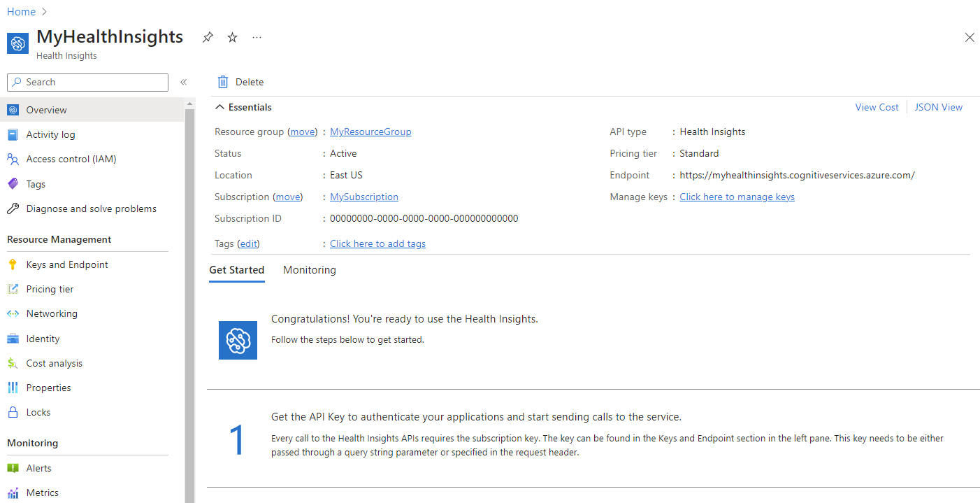Collapse the left navigation menu
This screenshot has height=503, width=980.
tap(184, 83)
